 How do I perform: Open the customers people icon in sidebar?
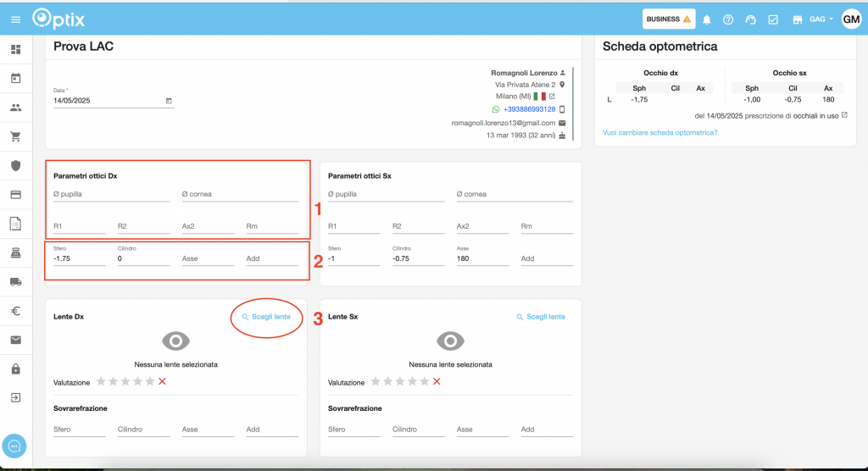coord(15,108)
